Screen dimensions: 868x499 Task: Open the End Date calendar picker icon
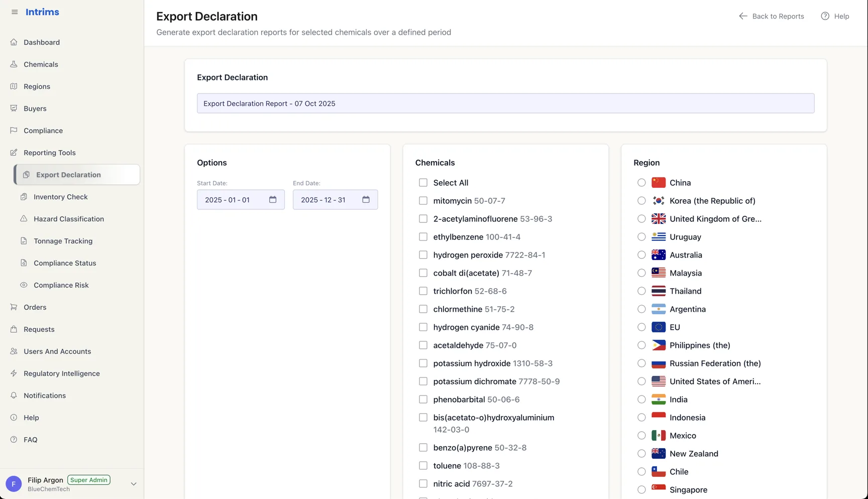(366, 200)
